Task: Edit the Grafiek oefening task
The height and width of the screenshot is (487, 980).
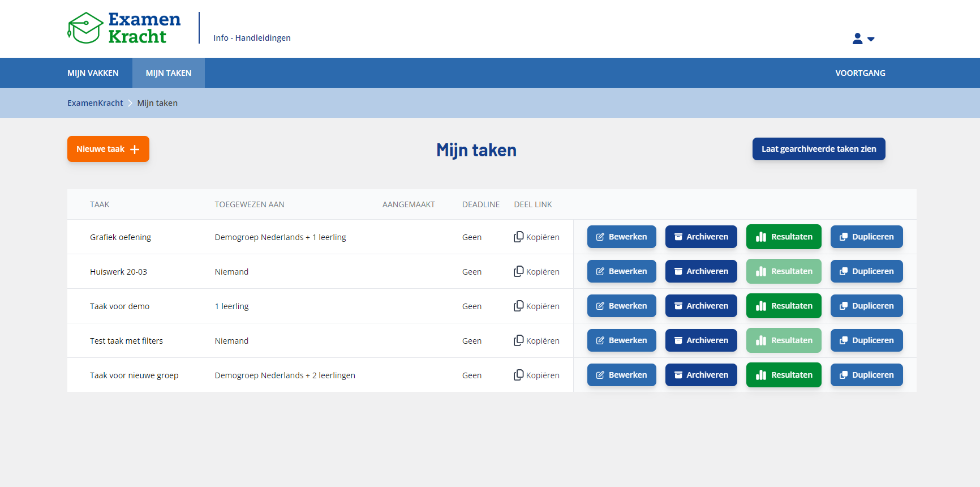Action: [x=621, y=237]
